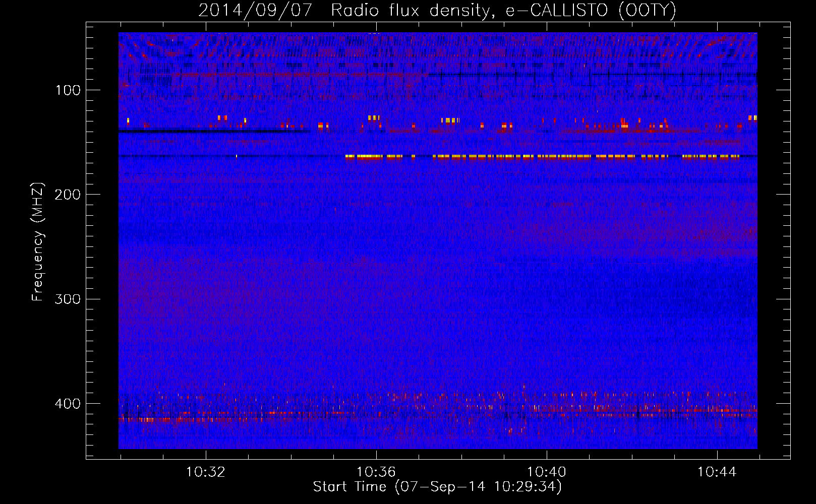
Task: Click the 10:44 time tick label
Action: [x=717, y=472]
